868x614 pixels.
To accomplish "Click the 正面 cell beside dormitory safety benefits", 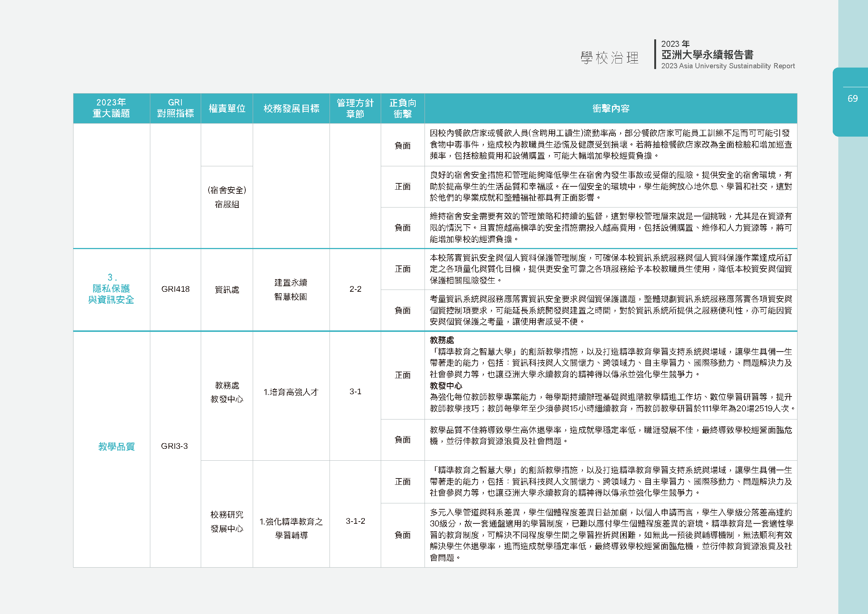I will tap(403, 187).
